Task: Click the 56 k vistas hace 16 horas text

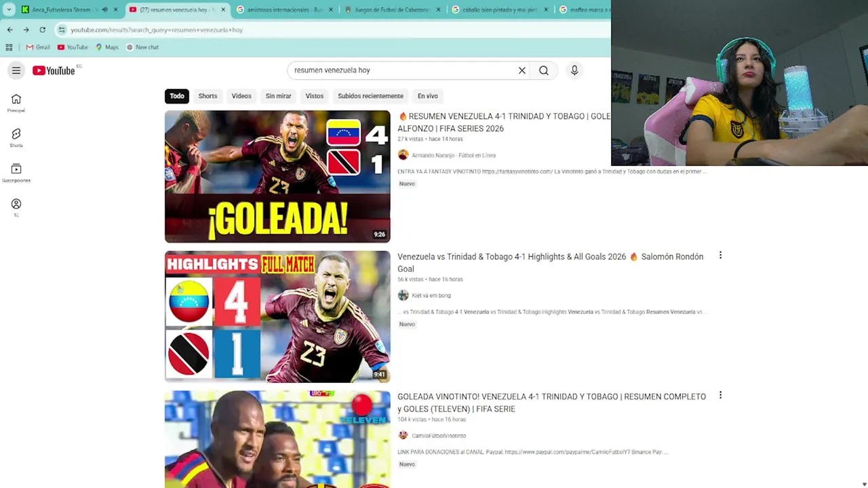Action: (430, 279)
